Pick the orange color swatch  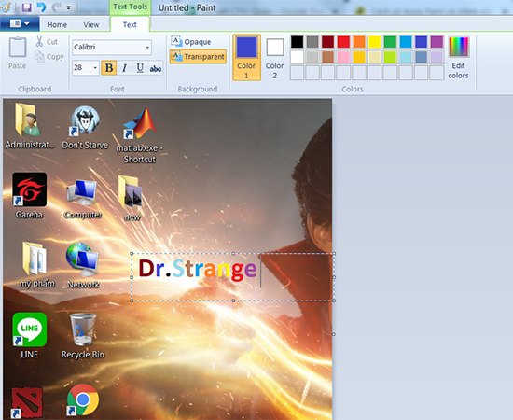pos(359,42)
